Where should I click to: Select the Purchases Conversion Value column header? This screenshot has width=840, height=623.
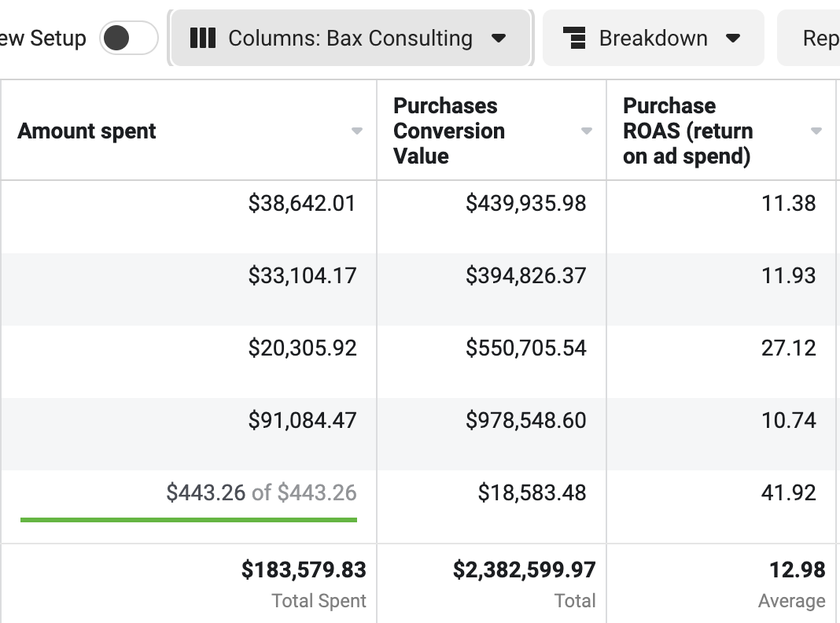point(449,131)
